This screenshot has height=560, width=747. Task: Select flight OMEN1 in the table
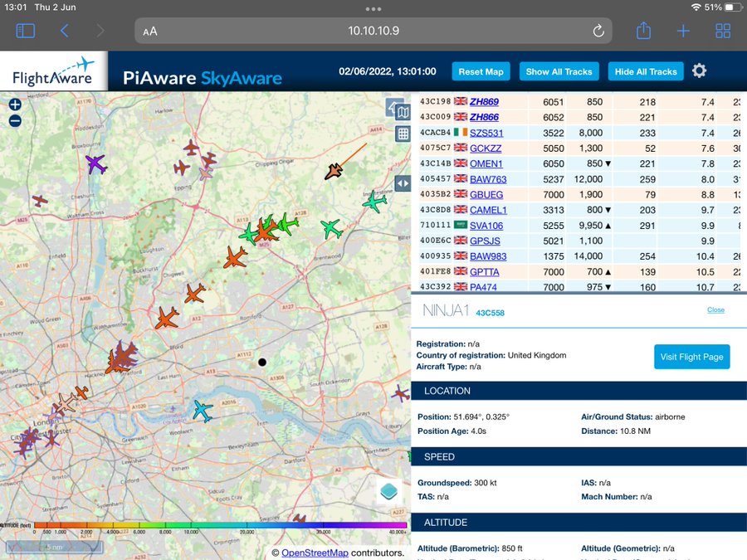tap(486, 163)
